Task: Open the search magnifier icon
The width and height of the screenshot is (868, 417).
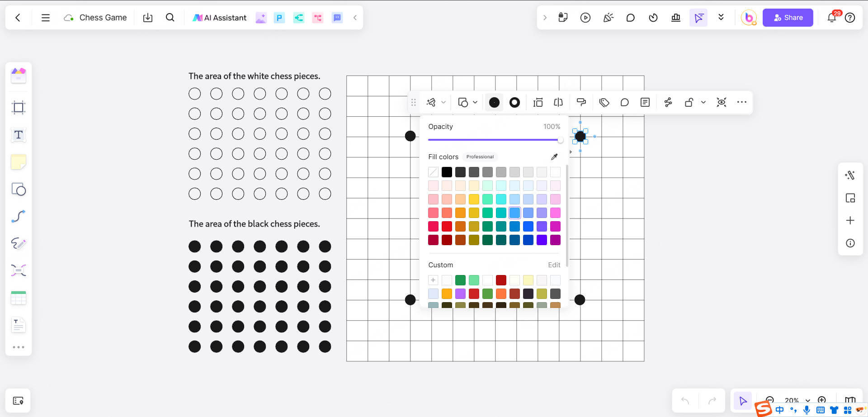Action: click(170, 18)
